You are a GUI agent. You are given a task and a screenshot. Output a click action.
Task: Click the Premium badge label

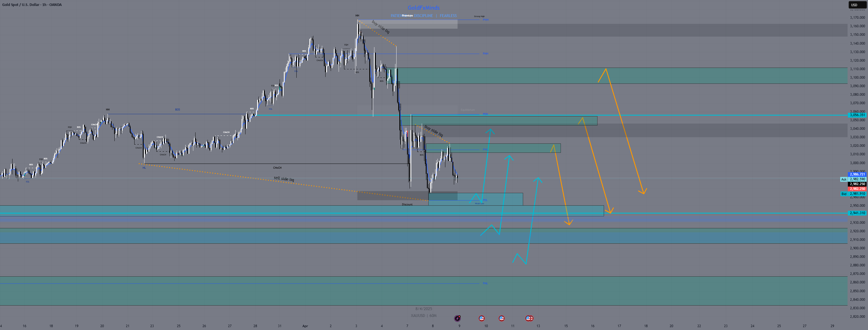[x=407, y=16]
